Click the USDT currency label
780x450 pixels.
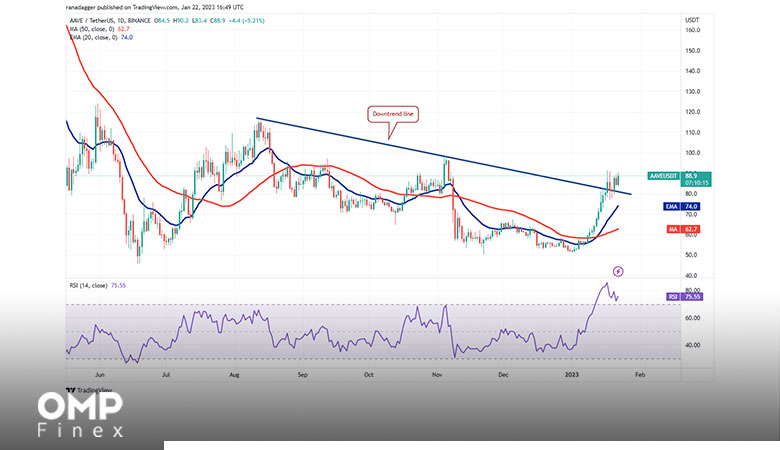[692, 20]
